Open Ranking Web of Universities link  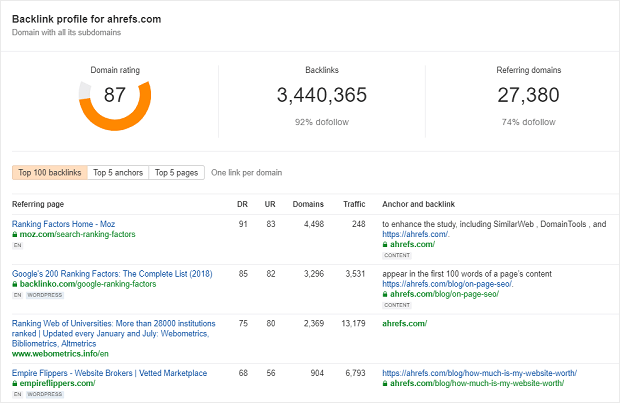[113, 333]
